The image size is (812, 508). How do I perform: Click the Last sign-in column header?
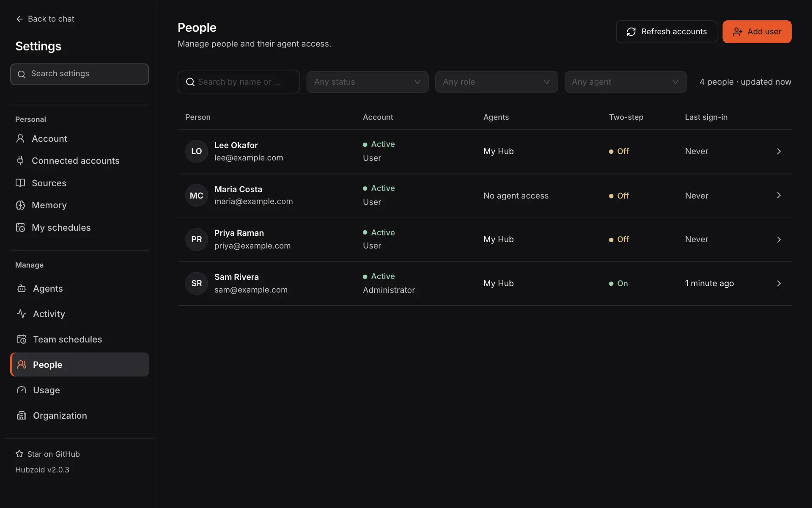click(706, 117)
